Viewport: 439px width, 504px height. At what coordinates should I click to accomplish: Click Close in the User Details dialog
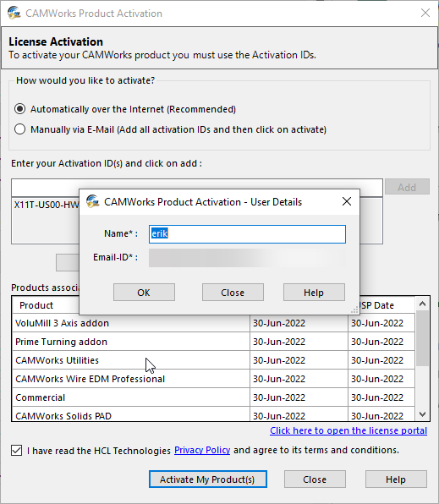point(233,293)
